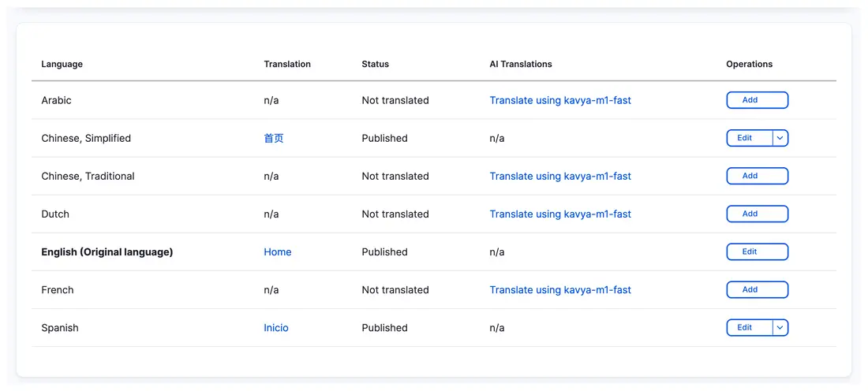Click the Published status for Spanish

click(385, 328)
